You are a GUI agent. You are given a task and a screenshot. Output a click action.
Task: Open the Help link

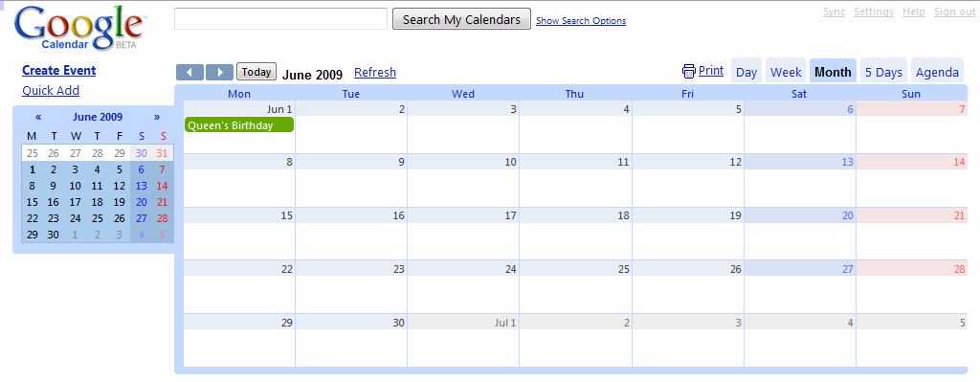914,11
